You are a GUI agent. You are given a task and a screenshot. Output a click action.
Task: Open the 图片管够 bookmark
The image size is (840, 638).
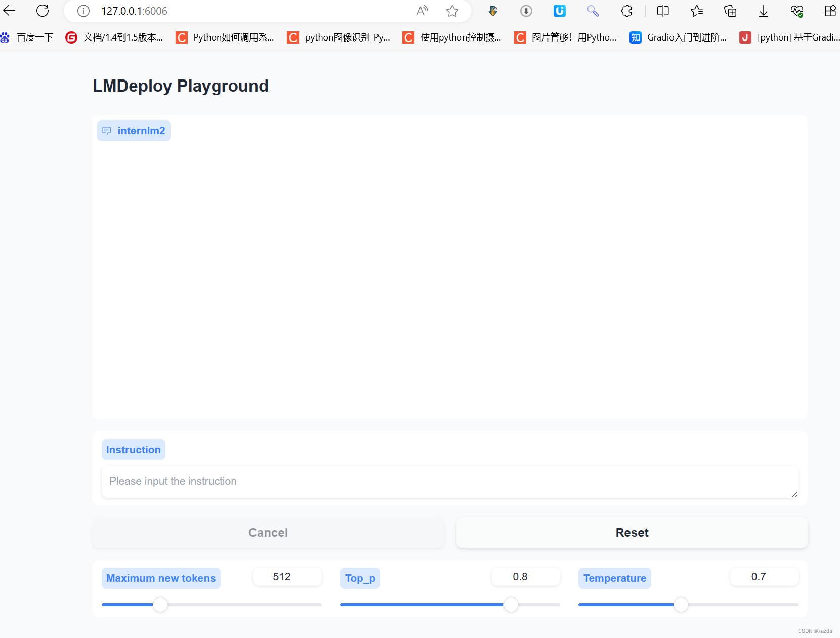[x=565, y=37]
